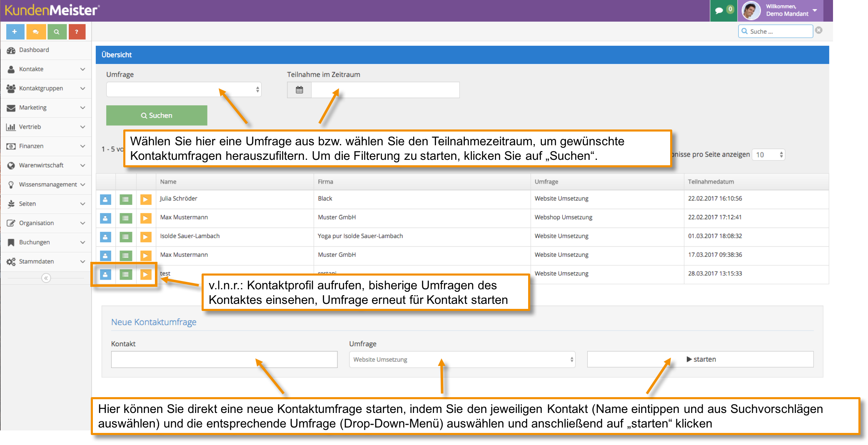This screenshot has height=445, width=868.
Task: Open contact profile for Julia Schröder
Action: pyautogui.click(x=105, y=199)
